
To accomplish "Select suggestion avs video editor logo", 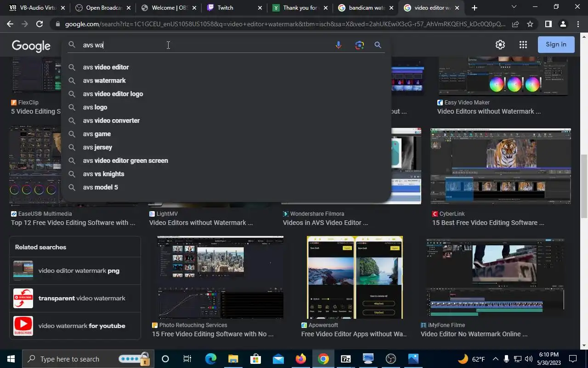I will [226, 94].
